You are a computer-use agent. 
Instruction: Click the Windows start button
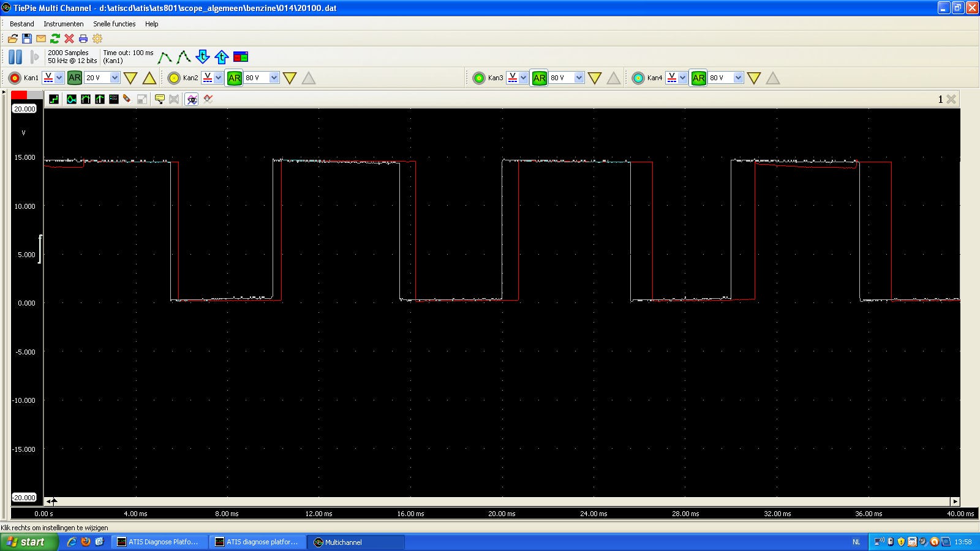(x=28, y=542)
